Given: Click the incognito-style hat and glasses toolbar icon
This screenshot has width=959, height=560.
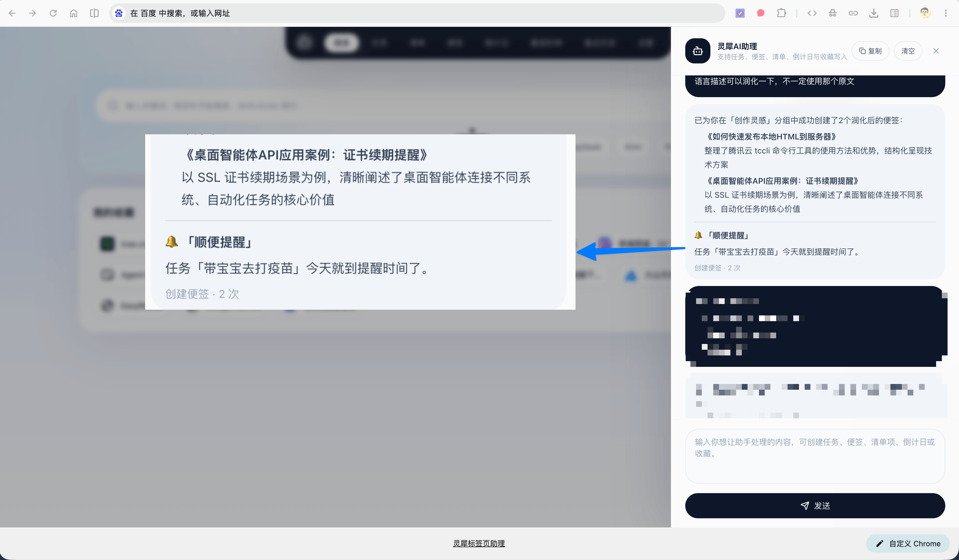Looking at the screenshot, I should pos(832,13).
